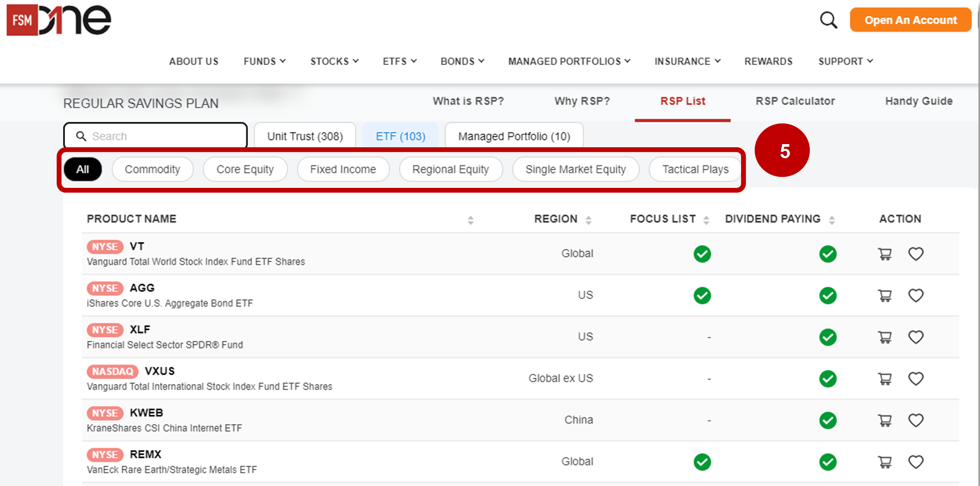Switch to the Unit Trust tab
The width and height of the screenshot is (980, 486).
(x=304, y=136)
